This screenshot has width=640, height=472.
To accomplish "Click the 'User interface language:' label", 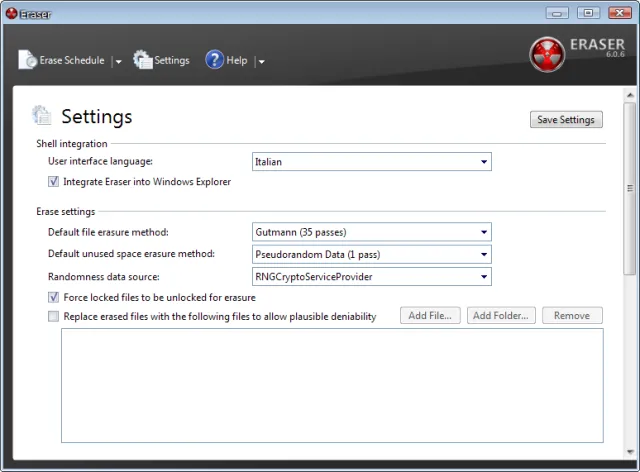I will pos(100,161).
